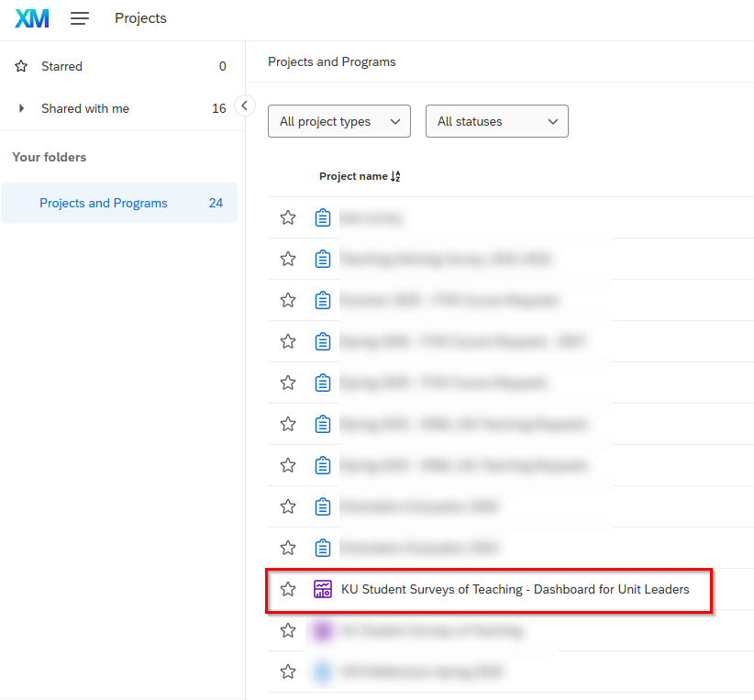Open KU Student Surveys of Teaching dashboard

tap(515, 589)
